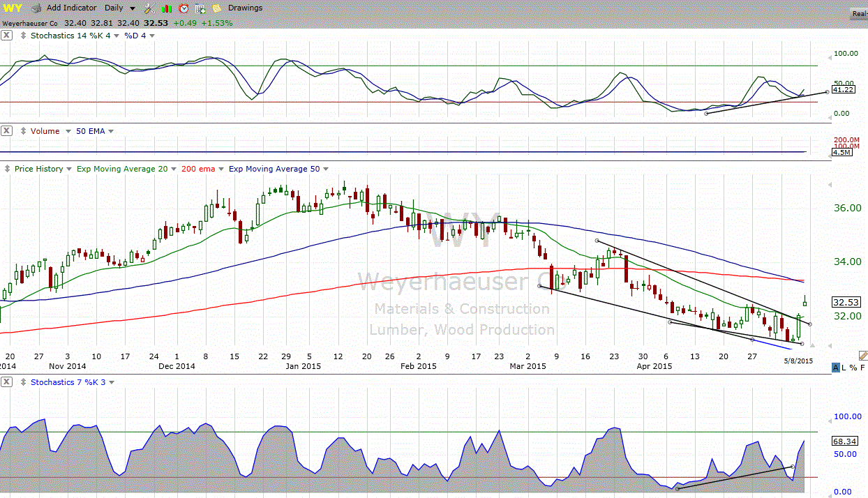Grab the Price History pane move handle
The width and height of the screenshot is (868, 498).
tap(6, 169)
